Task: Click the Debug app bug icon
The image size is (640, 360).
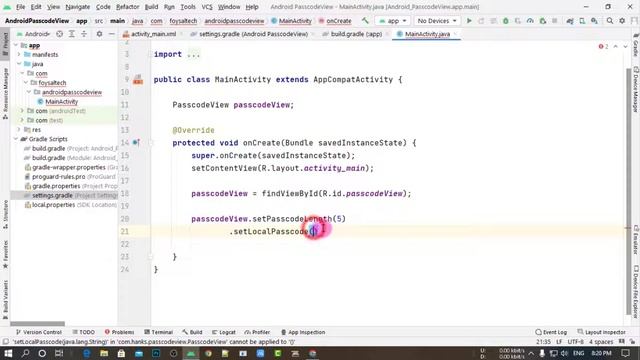Action: (x=506, y=20)
